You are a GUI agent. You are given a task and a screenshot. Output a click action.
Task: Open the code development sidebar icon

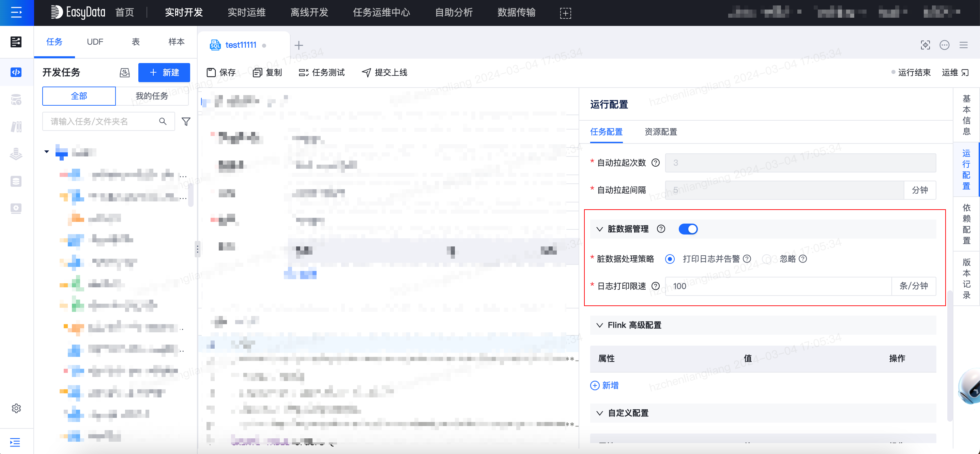click(16, 72)
